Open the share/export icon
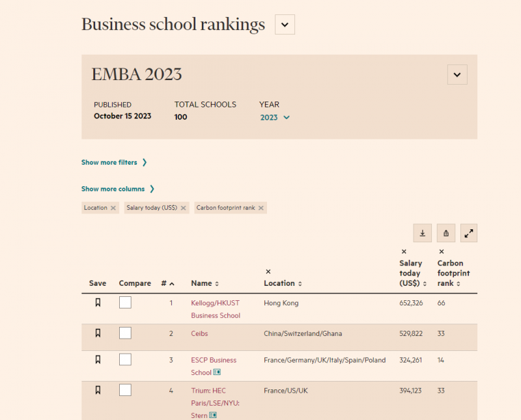 coord(445,232)
